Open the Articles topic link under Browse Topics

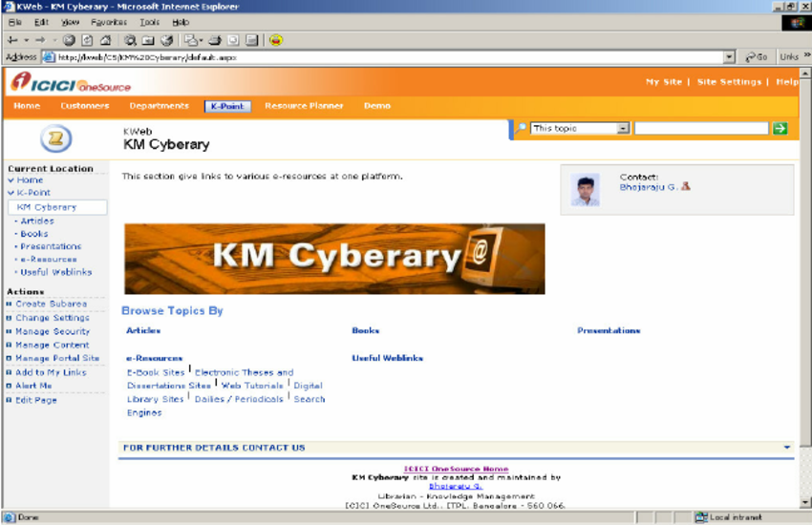143,330
